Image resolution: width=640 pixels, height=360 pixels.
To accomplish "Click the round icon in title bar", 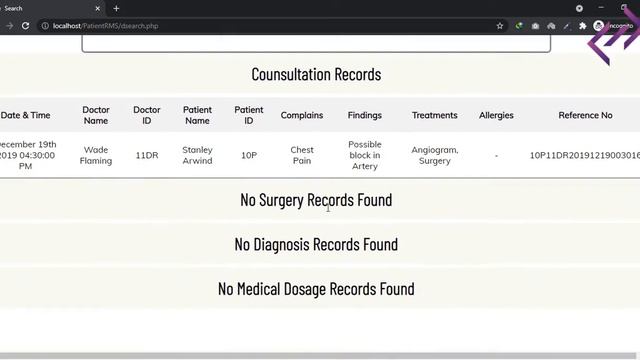I will click(x=579, y=8).
